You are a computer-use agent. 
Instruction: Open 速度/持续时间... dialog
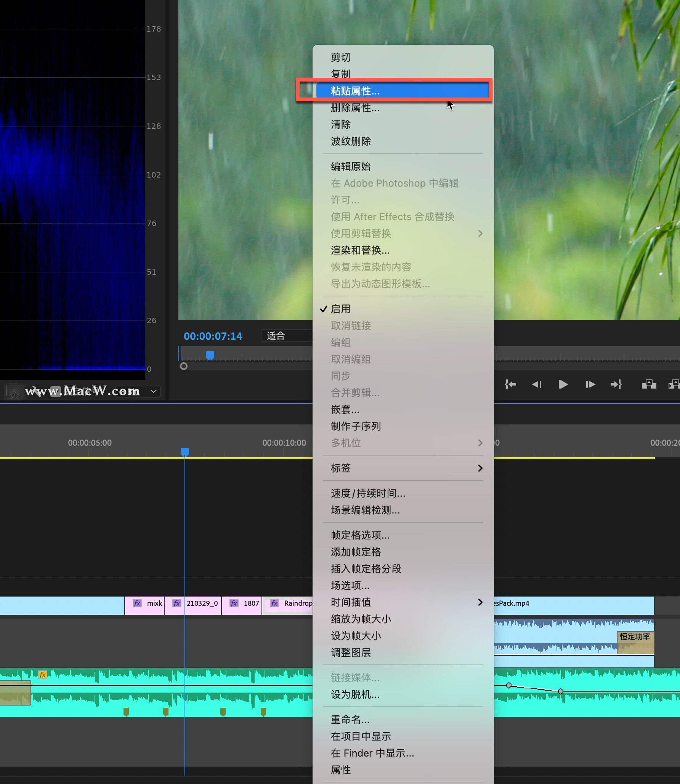click(x=403, y=493)
